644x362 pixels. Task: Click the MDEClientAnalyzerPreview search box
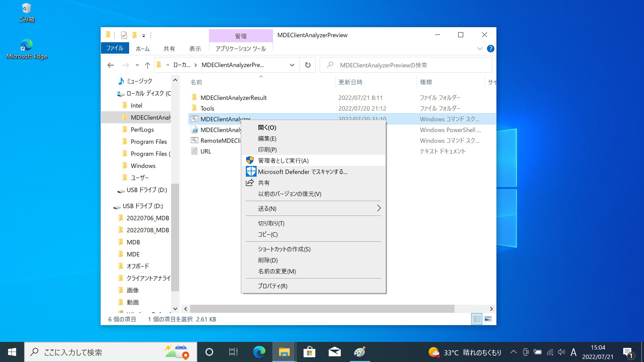tap(406, 65)
